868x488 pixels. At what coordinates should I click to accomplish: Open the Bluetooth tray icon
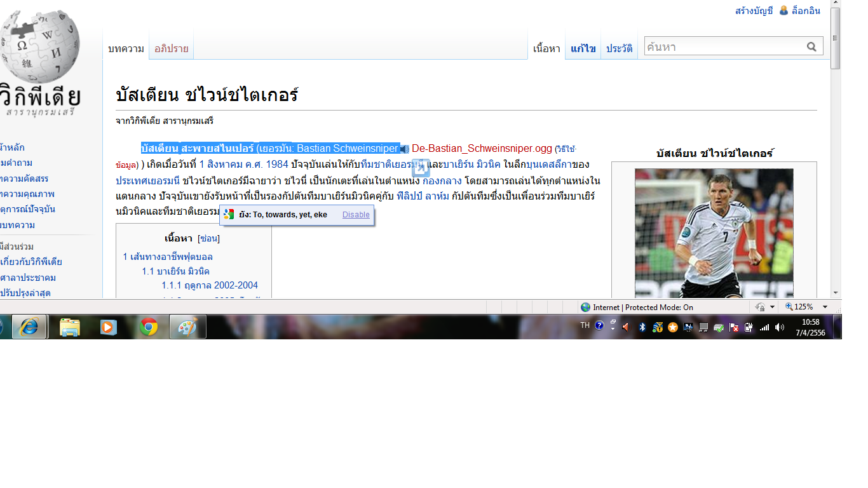642,327
